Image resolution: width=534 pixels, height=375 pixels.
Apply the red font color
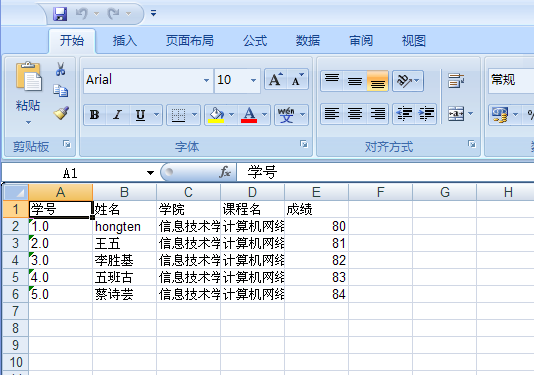[x=249, y=115]
